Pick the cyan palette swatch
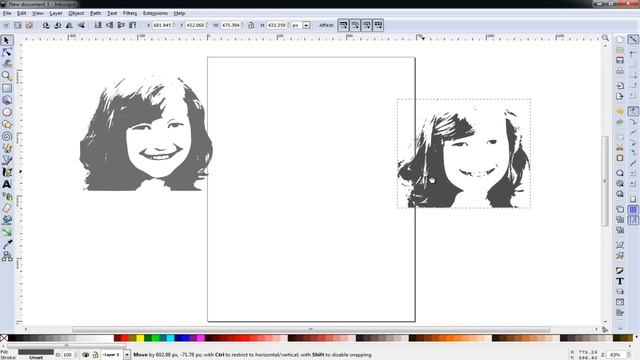The height and width of the screenshot is (360, 640). [170, 338]
